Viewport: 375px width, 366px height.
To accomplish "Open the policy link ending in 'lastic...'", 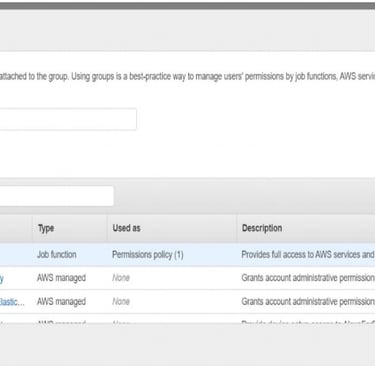I will [x=12, y=302].
